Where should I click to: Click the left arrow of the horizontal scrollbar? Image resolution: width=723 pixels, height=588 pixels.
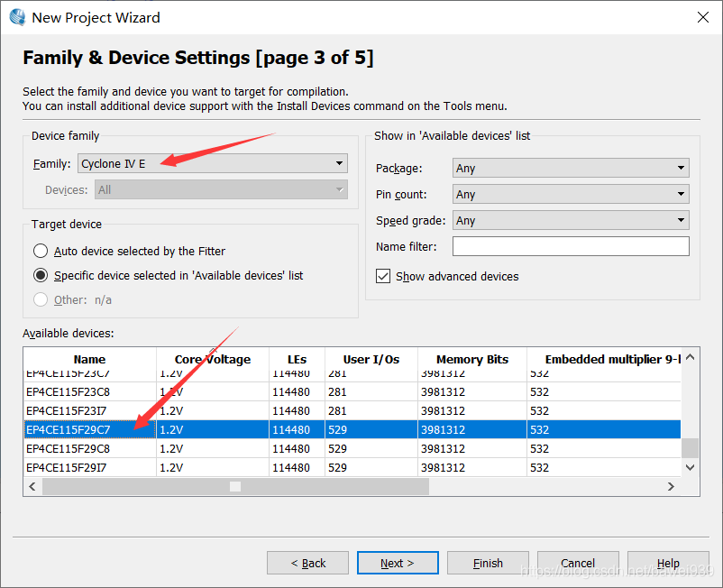tap(32, 486)
